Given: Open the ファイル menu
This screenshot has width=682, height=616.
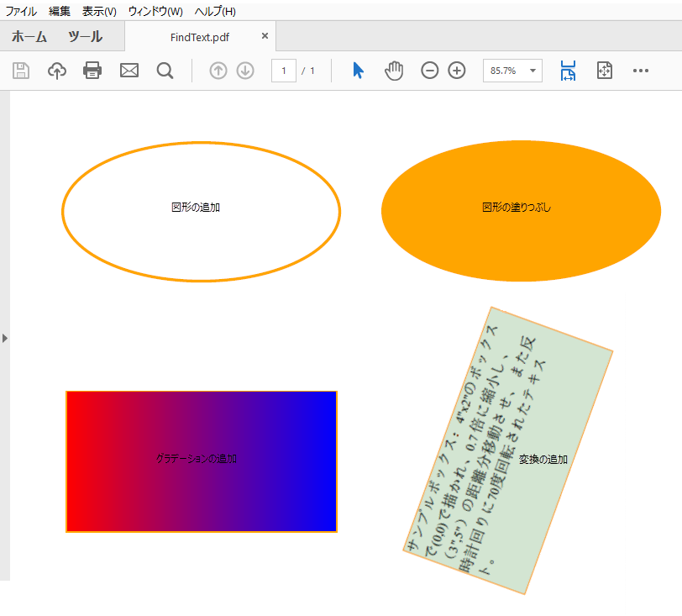Looking at the screenshot, I should pyautogui.click(x=21, y=11).
